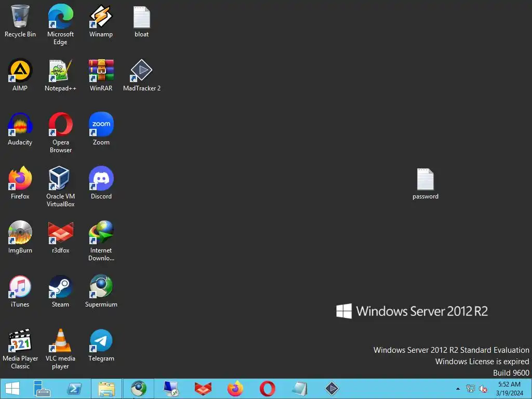
Task: Open the Windows Start button
Action: click(13, 389)
